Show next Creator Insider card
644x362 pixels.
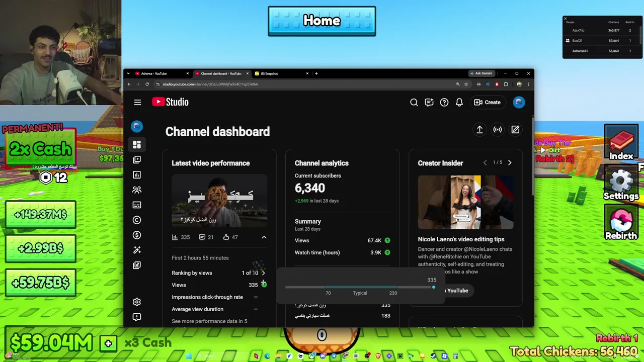(x=510, y=163)
